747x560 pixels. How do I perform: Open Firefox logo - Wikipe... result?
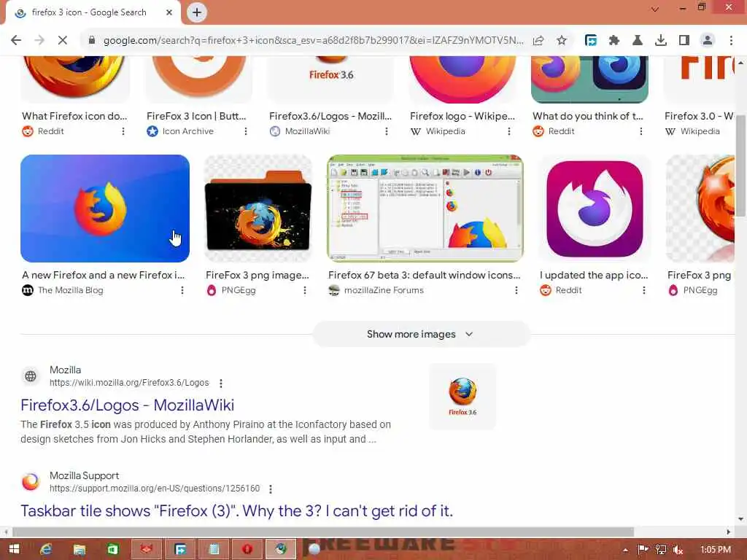tap(462, 116)
